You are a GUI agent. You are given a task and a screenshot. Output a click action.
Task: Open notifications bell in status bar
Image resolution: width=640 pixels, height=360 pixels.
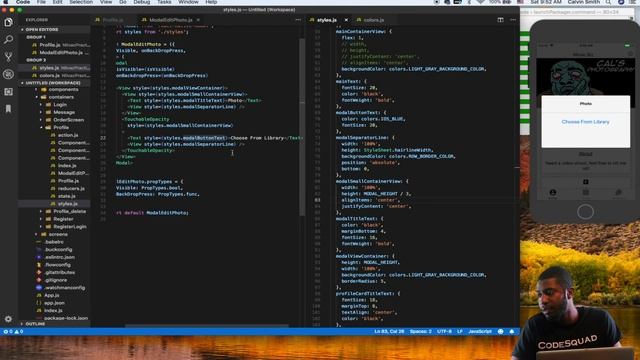click(512, 331)
